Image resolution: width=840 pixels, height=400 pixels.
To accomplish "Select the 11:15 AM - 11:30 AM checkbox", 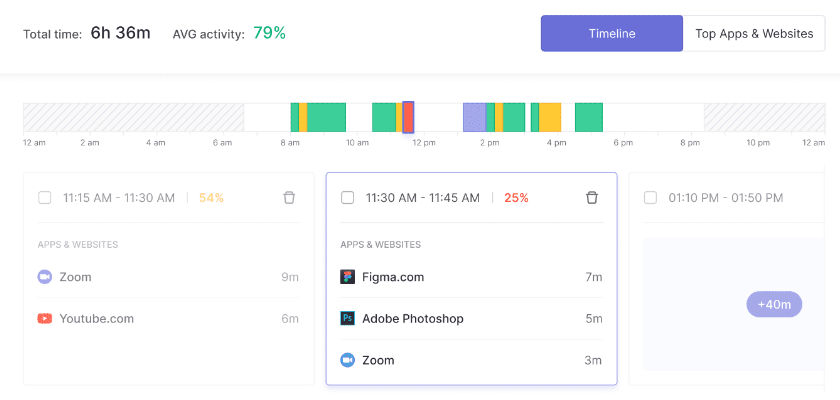I will click(45, 198).
